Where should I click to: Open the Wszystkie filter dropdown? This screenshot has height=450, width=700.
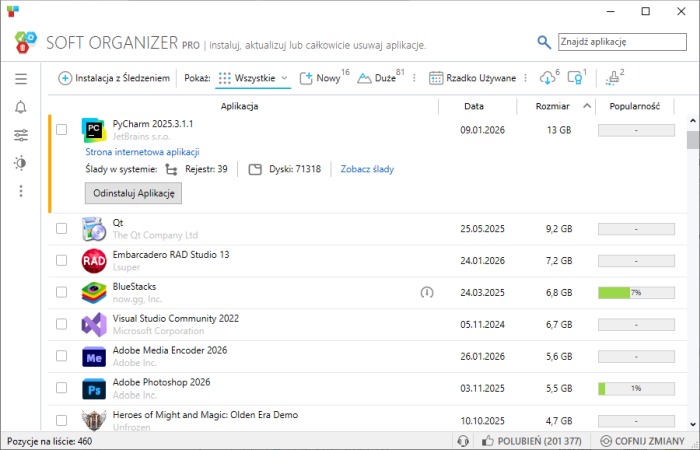[253, 78]
